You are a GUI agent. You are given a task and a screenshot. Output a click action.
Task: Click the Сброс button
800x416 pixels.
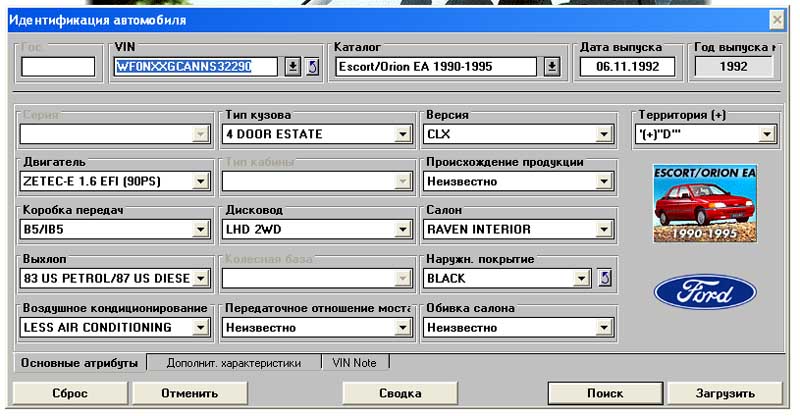[70, 393]
